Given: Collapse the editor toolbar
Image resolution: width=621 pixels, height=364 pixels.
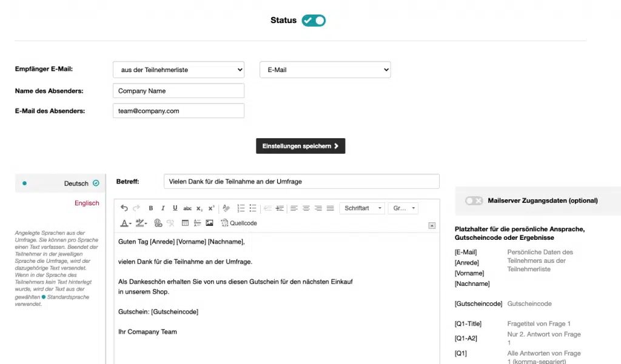Looking at the screenshot, I should [x=432, y=225].
